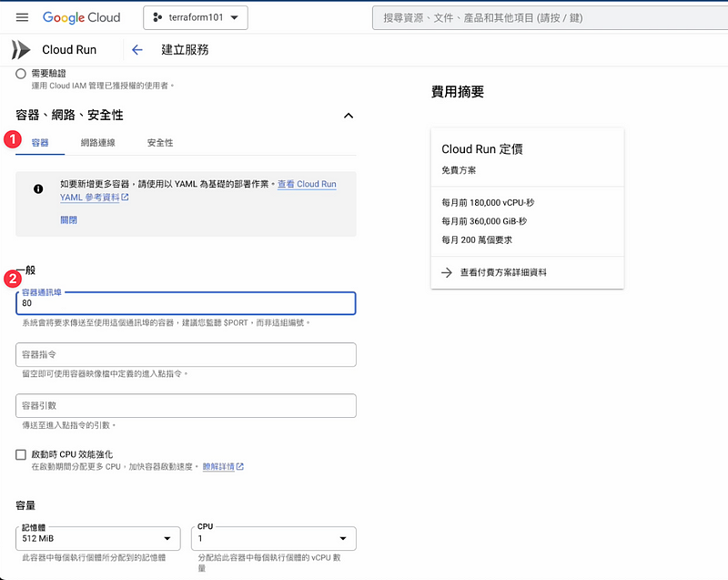Dismiss the notice with 關閉

[x=69, y=220]
